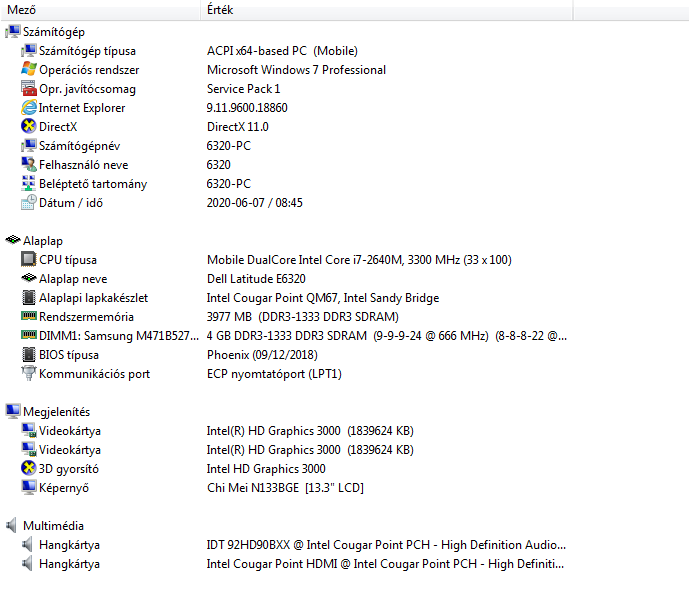Click the Érték column header
Viewport: 689px width, 593px height.
[387, 10]
